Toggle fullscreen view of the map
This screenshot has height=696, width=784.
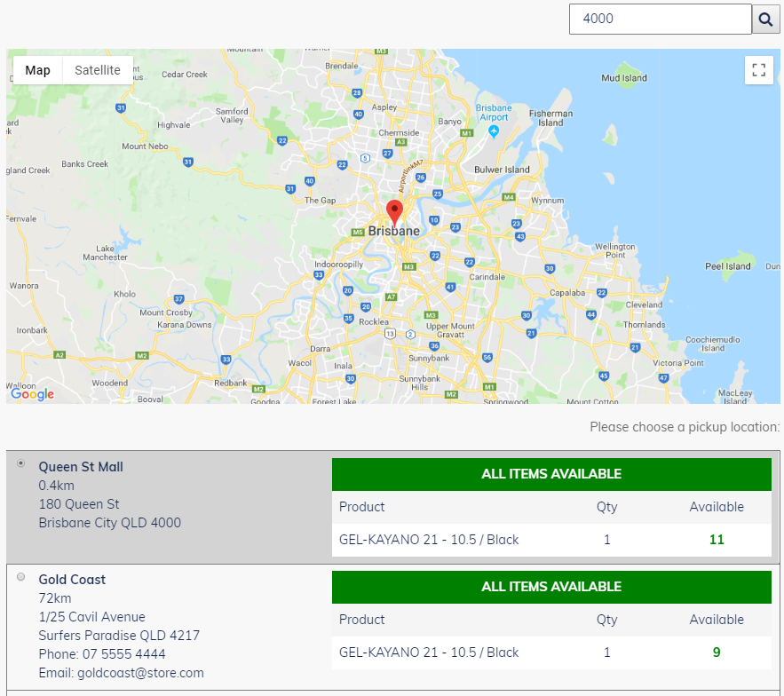point(758,70)
